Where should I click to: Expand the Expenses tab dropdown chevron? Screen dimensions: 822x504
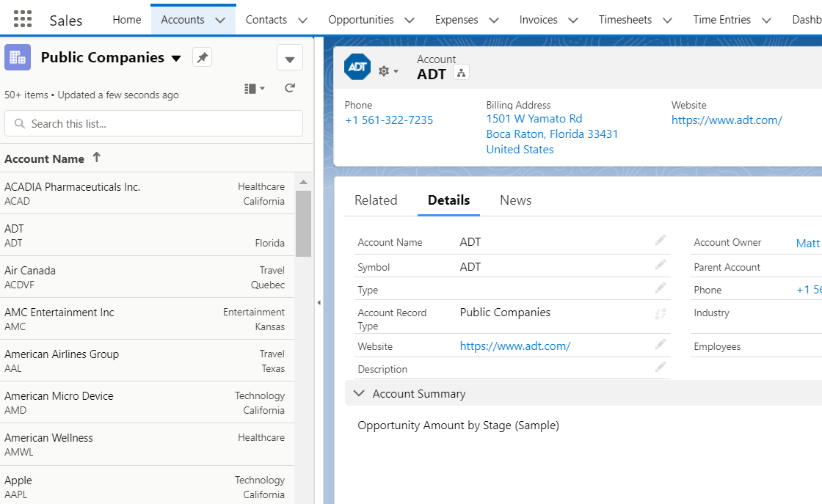click(x=493, y=20)
